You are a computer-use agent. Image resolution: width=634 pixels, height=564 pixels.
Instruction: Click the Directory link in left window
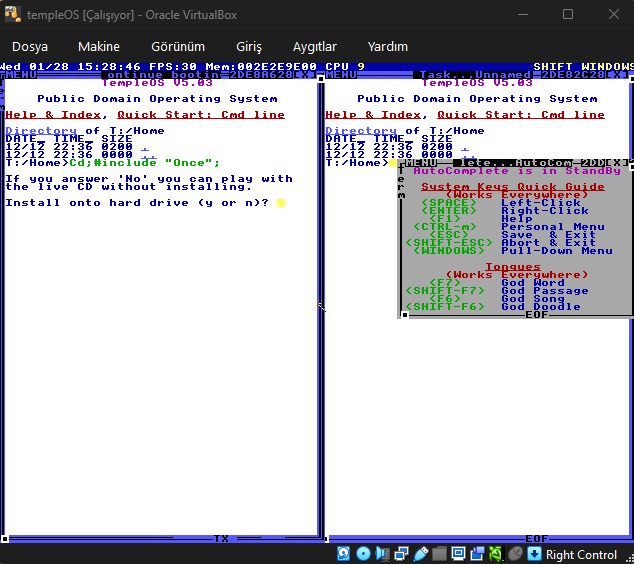coord(41,131)
